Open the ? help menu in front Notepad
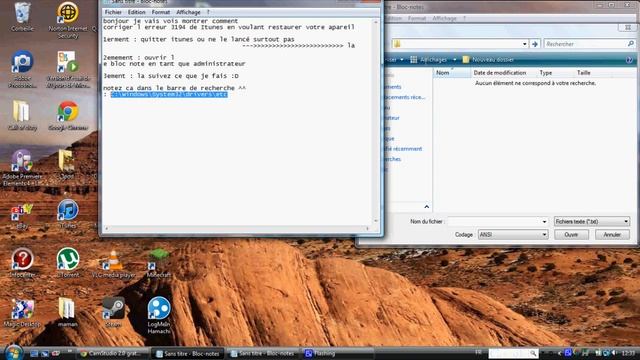640x360 pixels. pos(208,12)
